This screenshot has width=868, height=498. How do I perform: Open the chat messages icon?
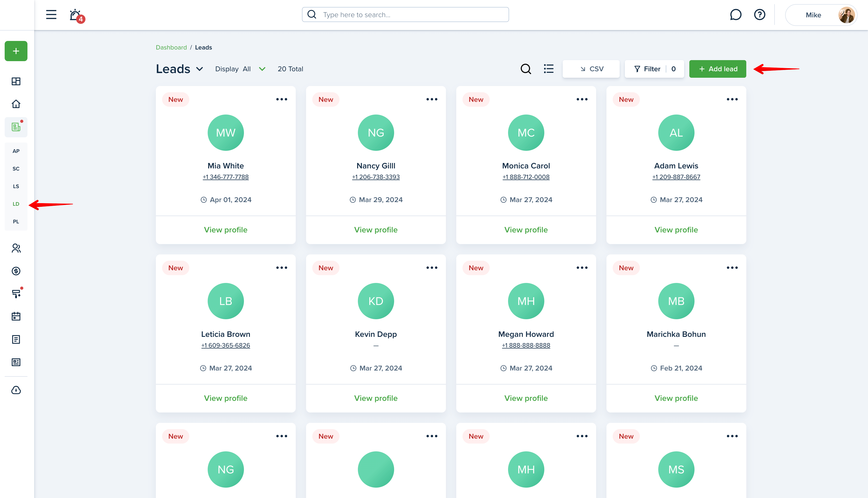735,15
